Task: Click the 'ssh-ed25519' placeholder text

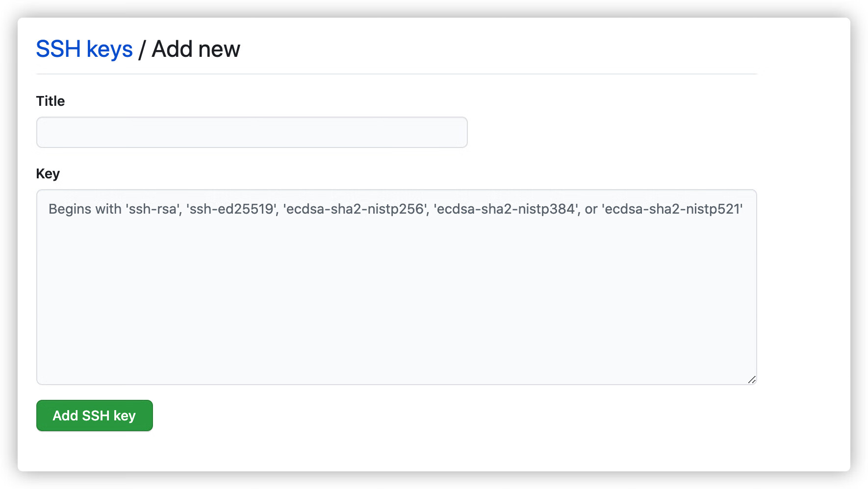Action: point(231,209)
